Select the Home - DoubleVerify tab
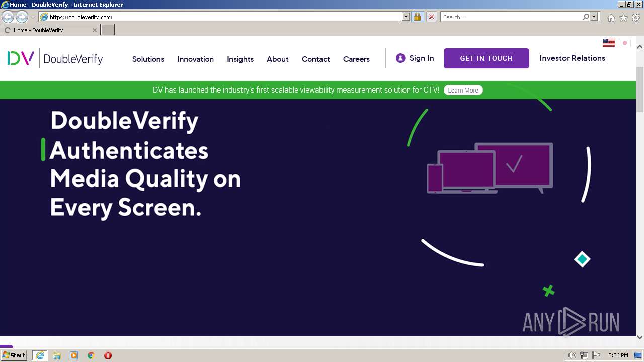This screenshot has height=362, width=644. pos(49,30)
